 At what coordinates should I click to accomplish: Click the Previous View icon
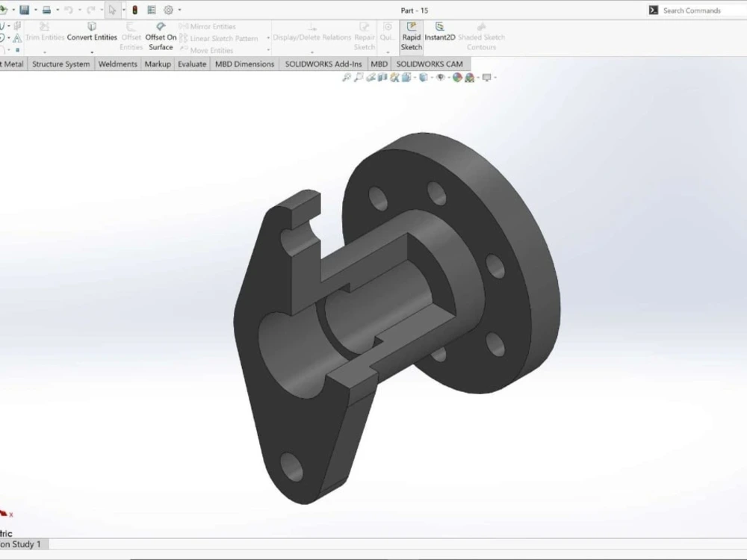click(x=371, y=77)
